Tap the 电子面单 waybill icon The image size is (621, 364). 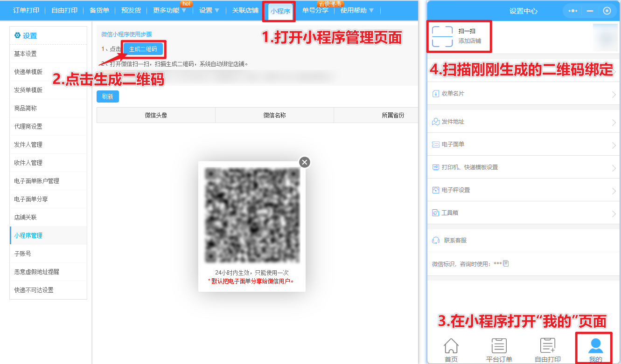[x=436, y=144]
